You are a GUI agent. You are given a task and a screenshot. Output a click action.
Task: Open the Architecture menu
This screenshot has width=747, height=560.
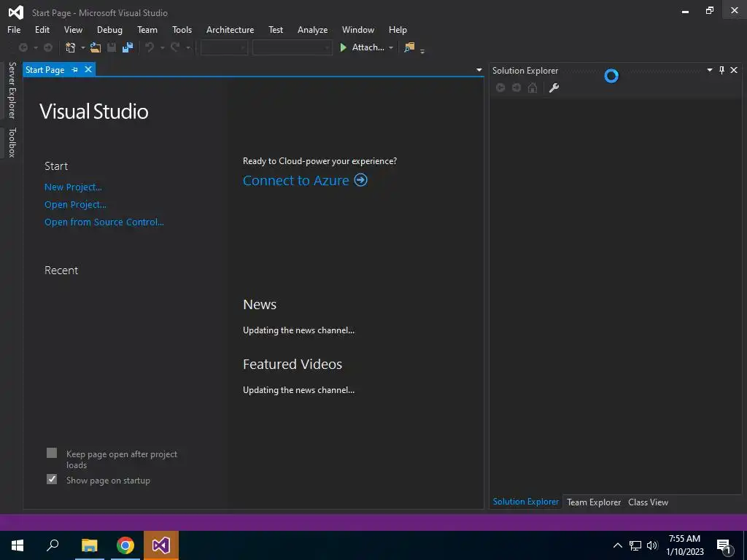tap(230, 29)
